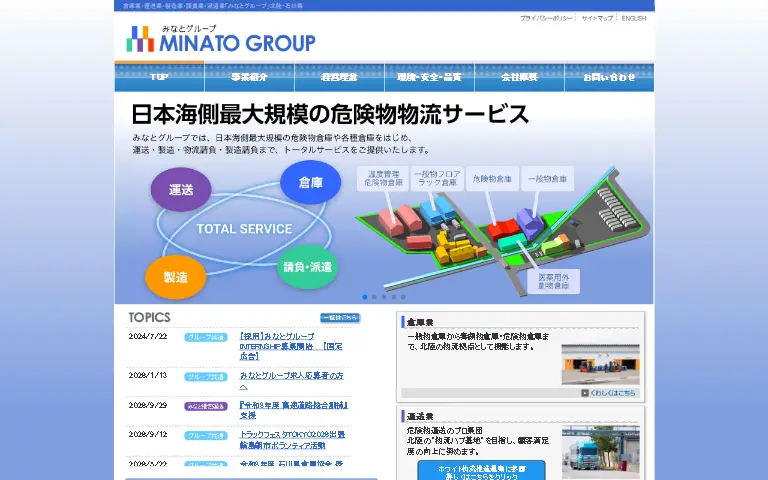This screenshot has height=480, width=768.
Task: Select the green 請負・派遣 oval
Action: (308, 267)
